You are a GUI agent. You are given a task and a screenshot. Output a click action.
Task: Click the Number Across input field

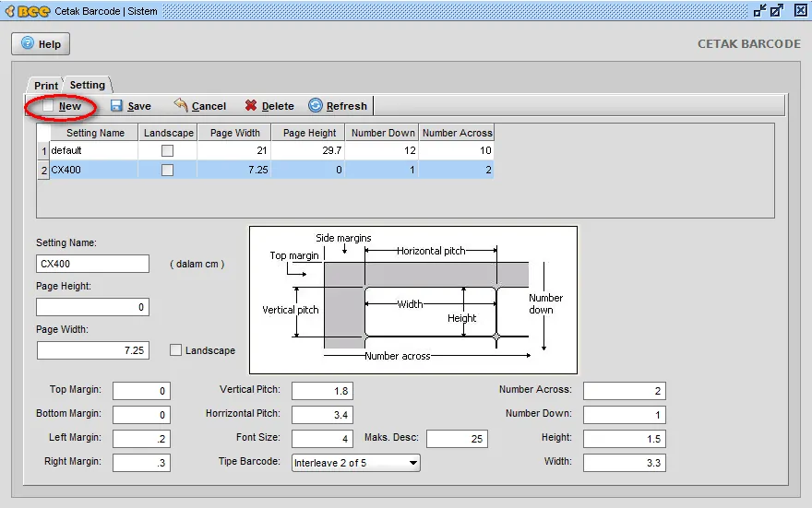(x=624, y=391)
